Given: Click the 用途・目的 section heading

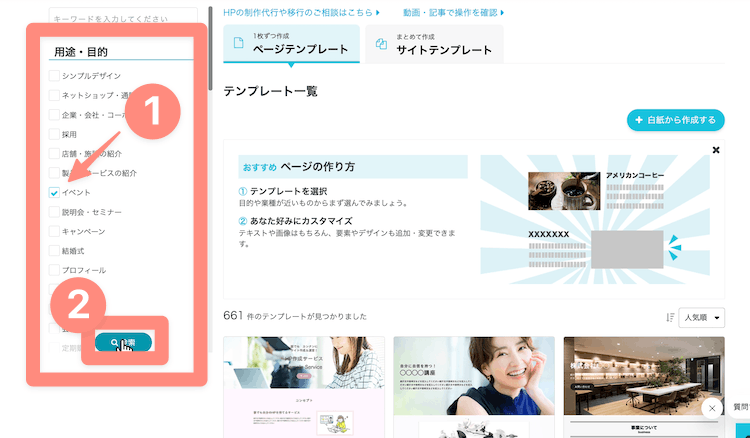Looking at the screenshot, I should (81, 52).
